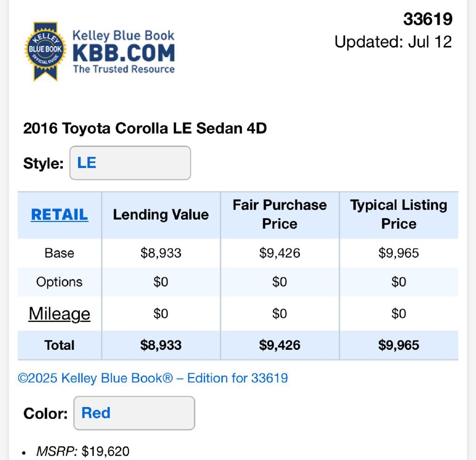476x460 pixels.
Task: Click the KBB.COM logo text
Action: click(x=124, y=53)
